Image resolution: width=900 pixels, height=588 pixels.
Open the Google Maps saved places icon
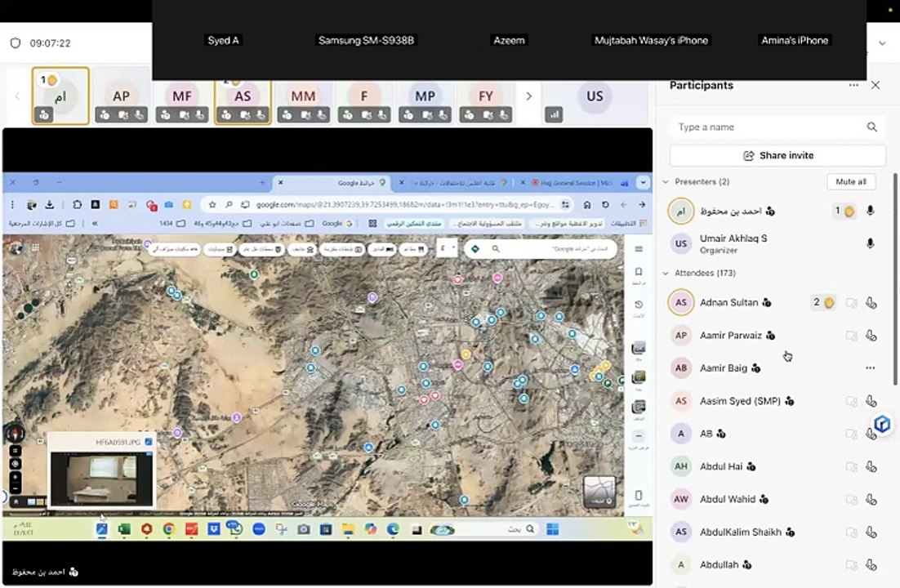[x=639, y=272]
